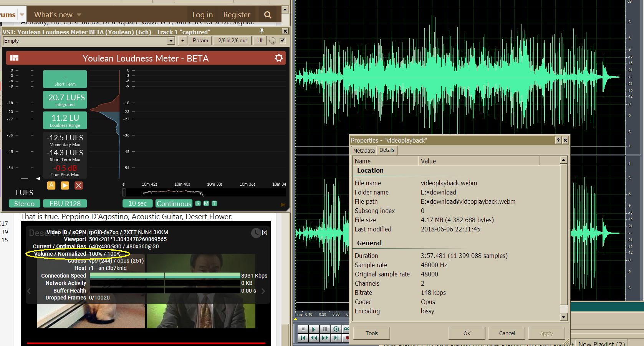Select the -20.7 LUFS Integrated box

(x=65, y=100)
